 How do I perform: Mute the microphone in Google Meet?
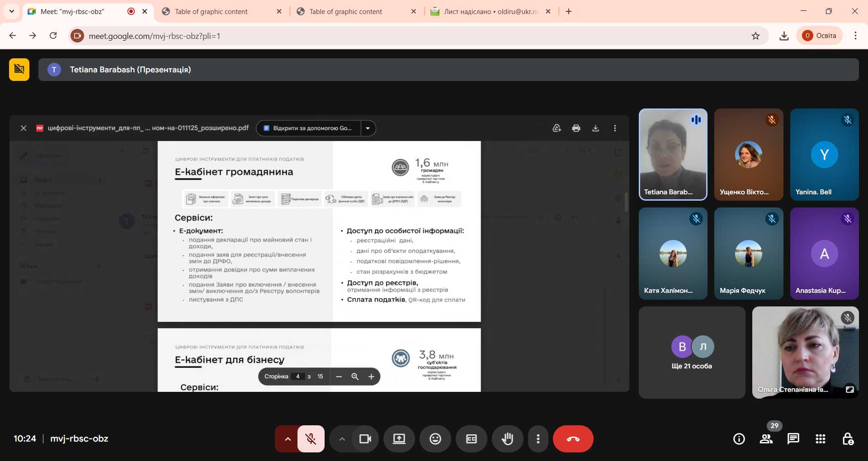pos(310,438)
